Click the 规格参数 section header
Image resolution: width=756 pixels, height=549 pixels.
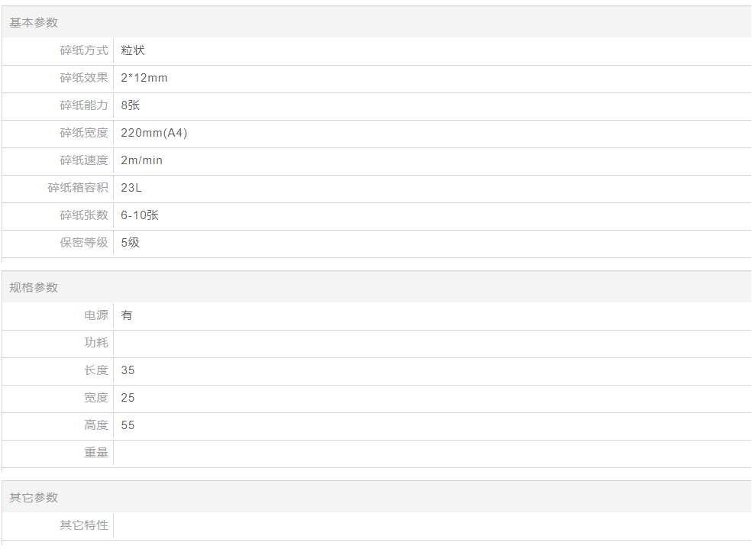(x=34, y=288)
